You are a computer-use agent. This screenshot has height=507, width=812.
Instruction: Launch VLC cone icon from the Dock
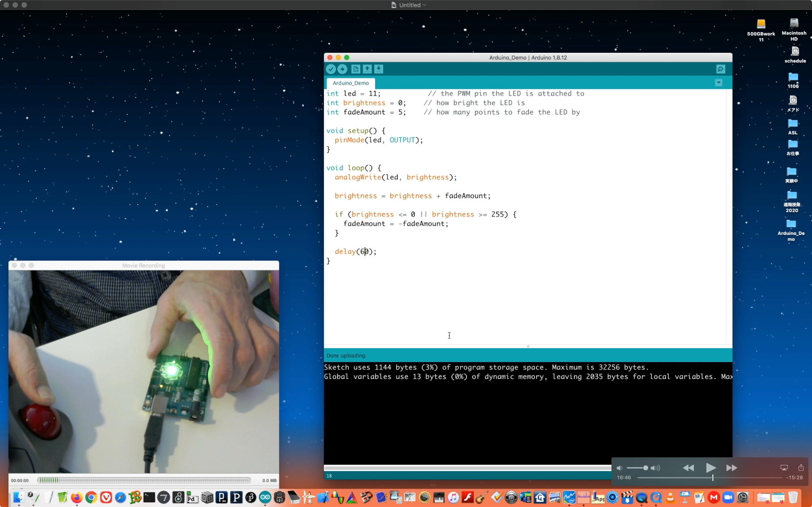670,497
